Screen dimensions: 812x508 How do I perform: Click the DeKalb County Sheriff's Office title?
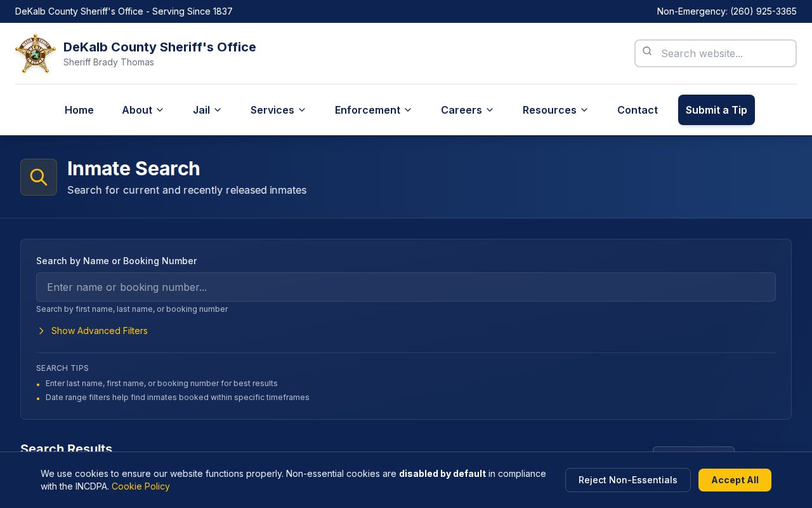click(160, 47)
